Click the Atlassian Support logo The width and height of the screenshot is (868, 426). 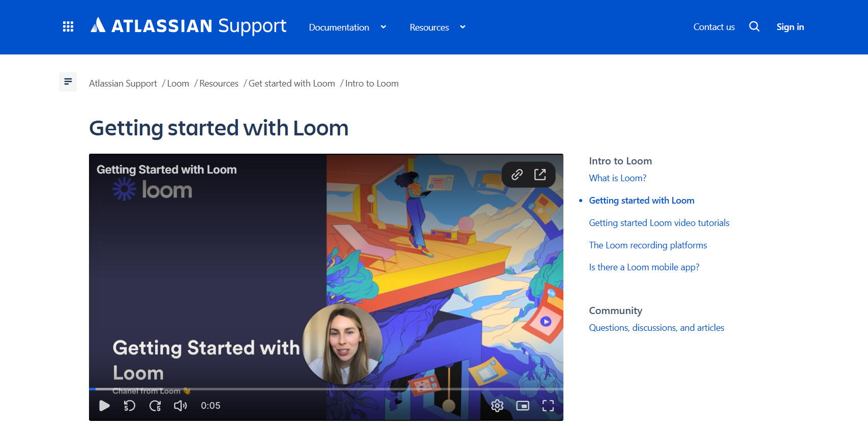click(x=188, y=26)
